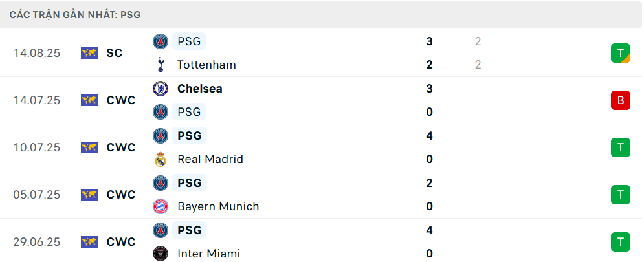Click the T badge for Inter Miami match
Screen dimensions: 644x262
tap(620, 242)
